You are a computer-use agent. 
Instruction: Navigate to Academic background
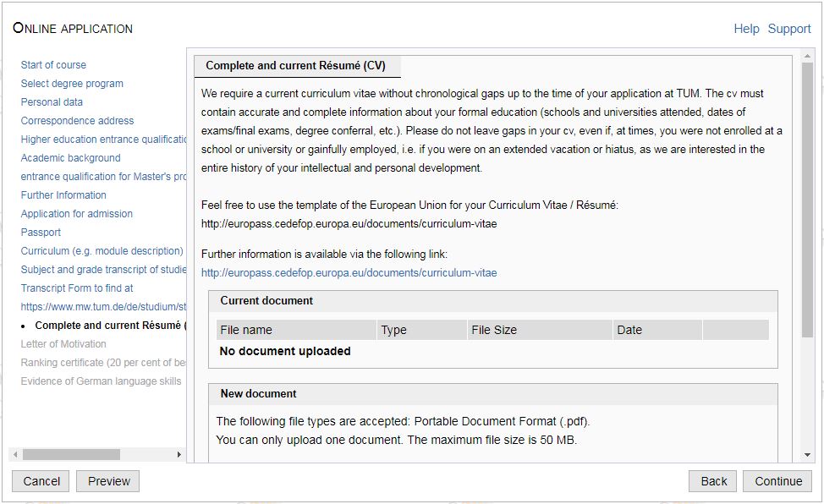pyautogui.click(x=70, y=158)
